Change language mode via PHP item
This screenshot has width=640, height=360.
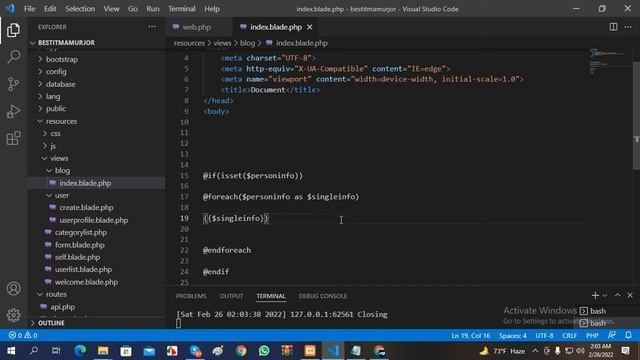592,336
